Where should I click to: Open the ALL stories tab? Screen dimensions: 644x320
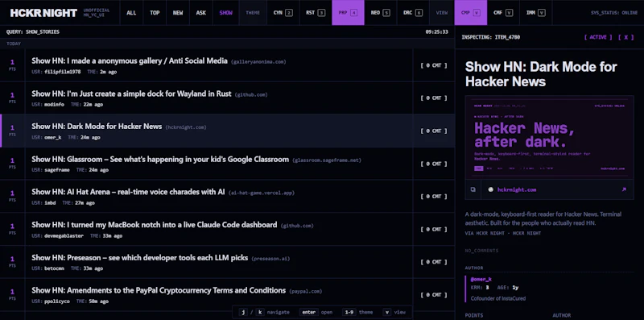click(x=131, y=13)
